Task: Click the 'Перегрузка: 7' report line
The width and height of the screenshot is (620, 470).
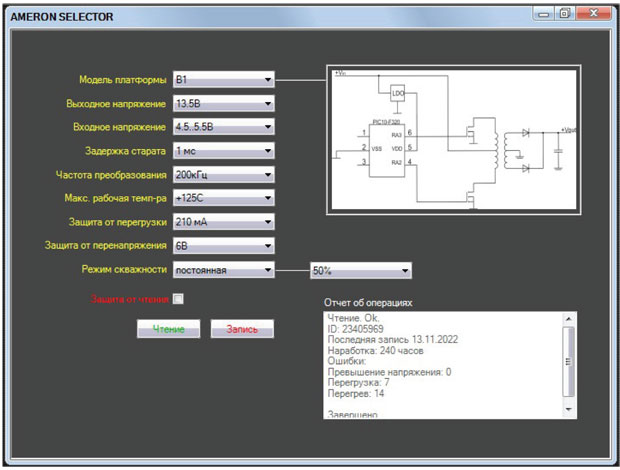Action: [358, 383]
